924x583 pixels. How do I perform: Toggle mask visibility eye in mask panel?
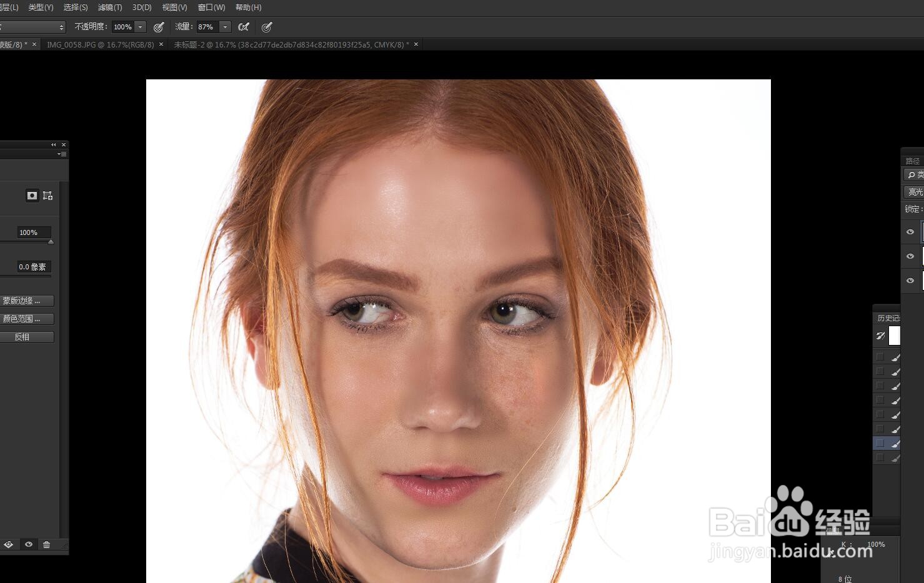pyautogui.click(x=29, y=544)
